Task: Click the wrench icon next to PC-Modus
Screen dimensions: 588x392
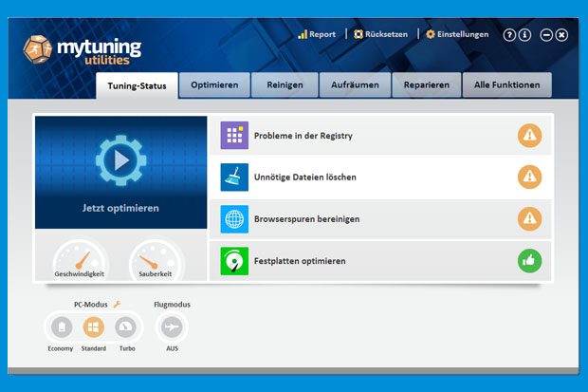Action: tap(117, 304)
